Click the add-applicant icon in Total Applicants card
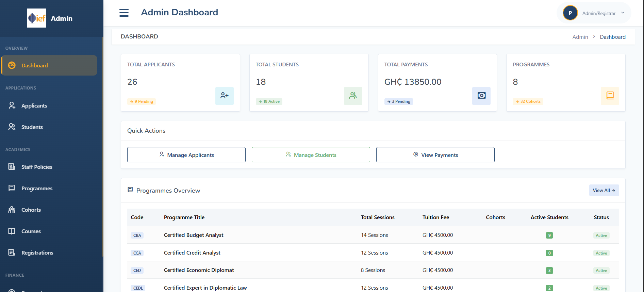Screen dimensions: 644x292 point(224,96)
